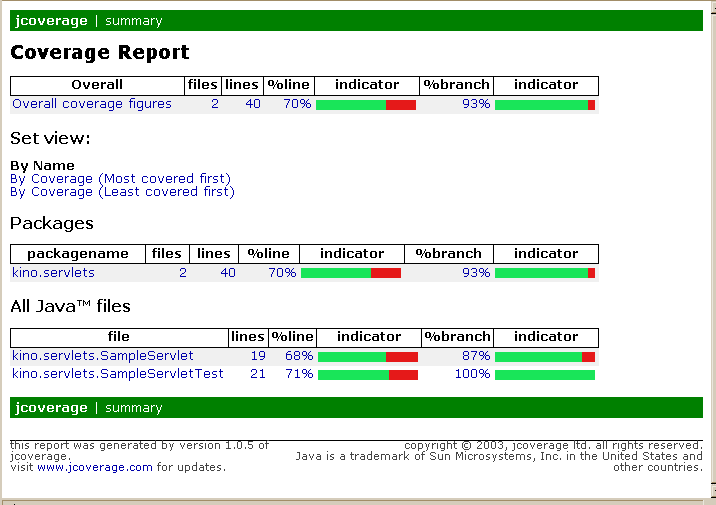
Task: Click the 'packagename' column header
Action: (78, 254)
